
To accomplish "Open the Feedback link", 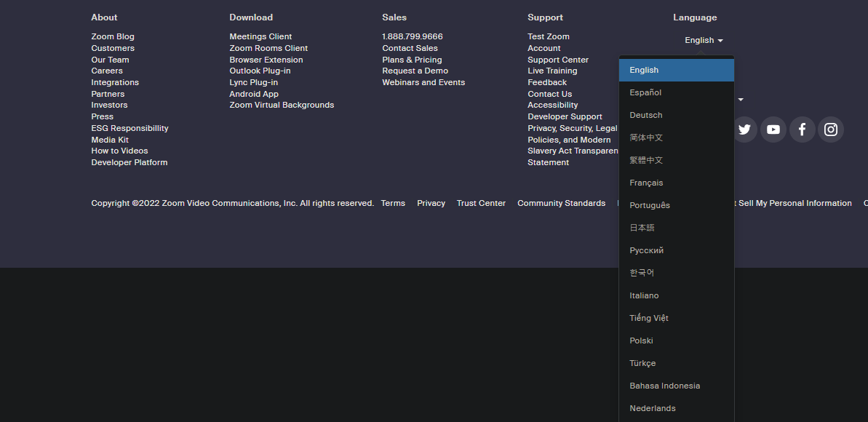I will click(547, 82).
